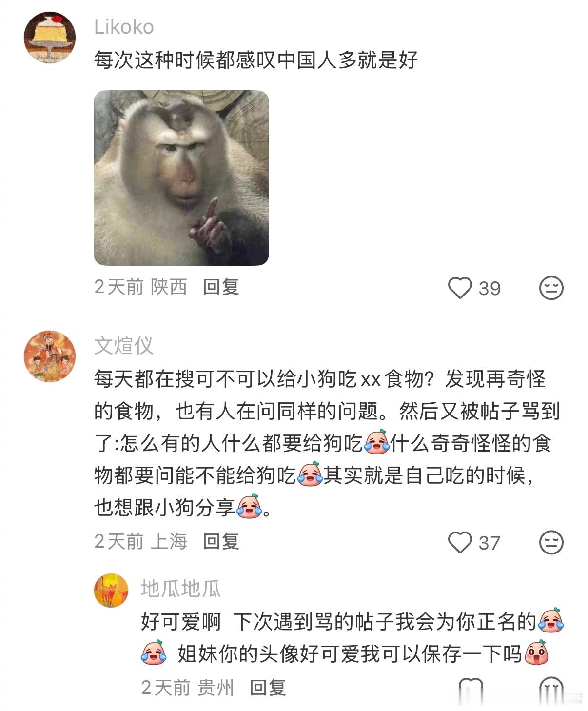Open the Likoko username link

click(x=124, y=27)
